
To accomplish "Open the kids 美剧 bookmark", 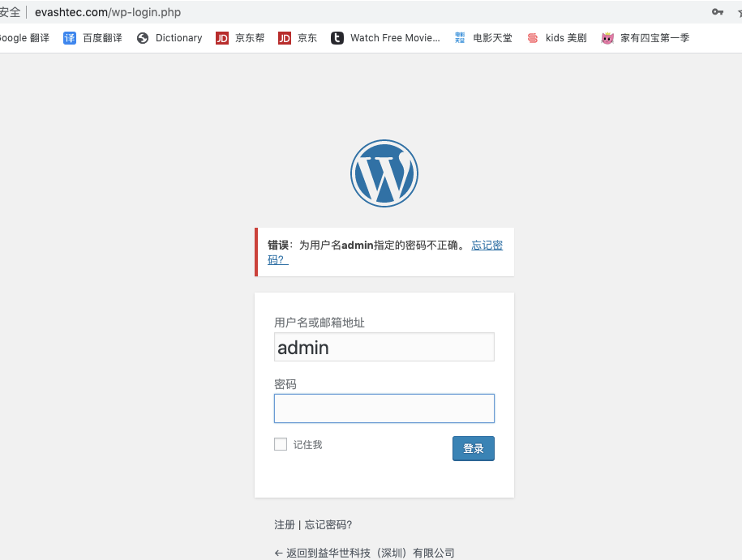I will [x=556, y=38].
